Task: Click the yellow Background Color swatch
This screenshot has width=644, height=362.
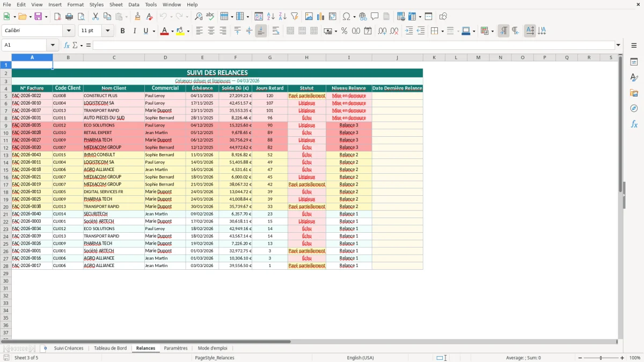Action: pyautogui.click(x=180, y=31)
